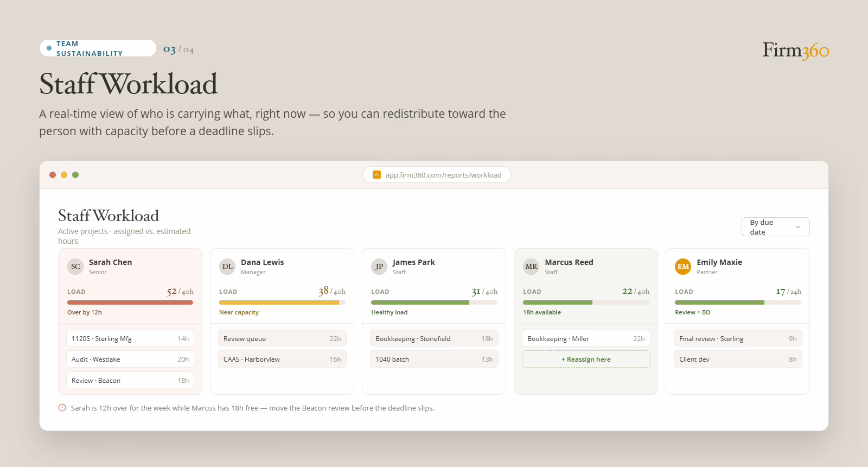Open the Audit · Westlake project row
This screenshot has width=868, height=467.
[x=130, y=359]
